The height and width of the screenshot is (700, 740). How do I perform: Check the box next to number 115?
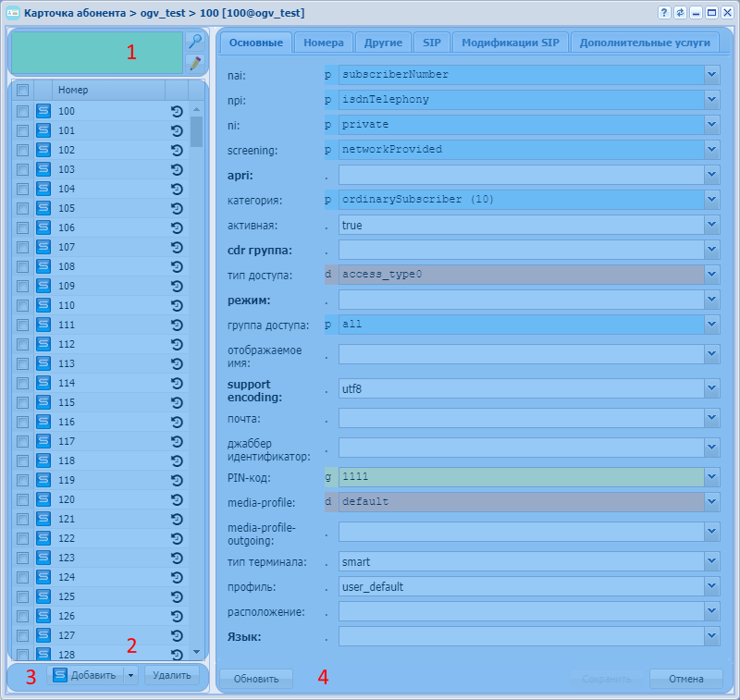(x=23, y=402)
